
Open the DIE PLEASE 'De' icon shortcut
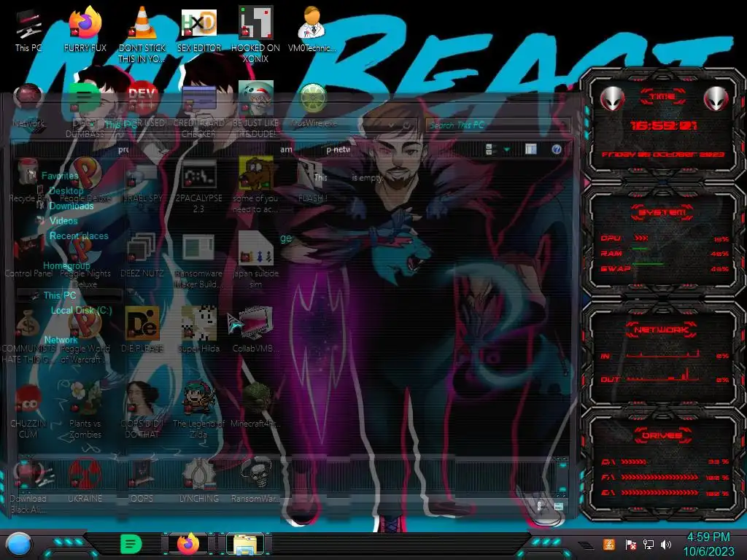(142, 330)
